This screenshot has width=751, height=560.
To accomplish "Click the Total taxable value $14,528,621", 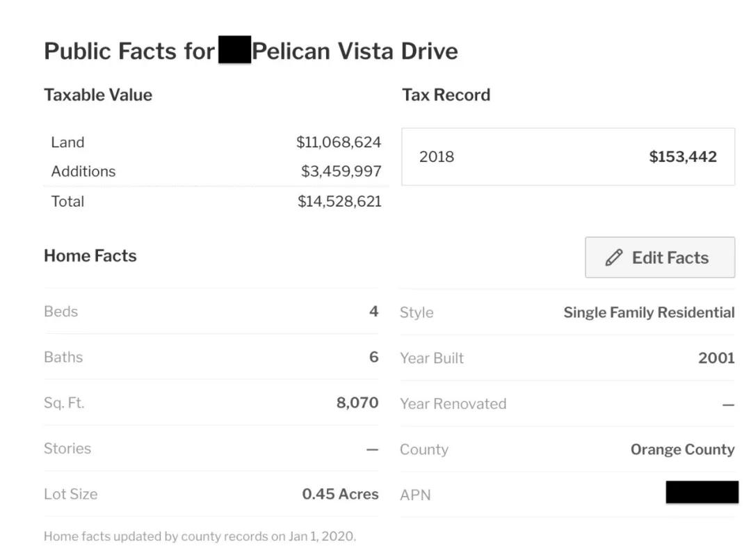I will tap(339, 202).
